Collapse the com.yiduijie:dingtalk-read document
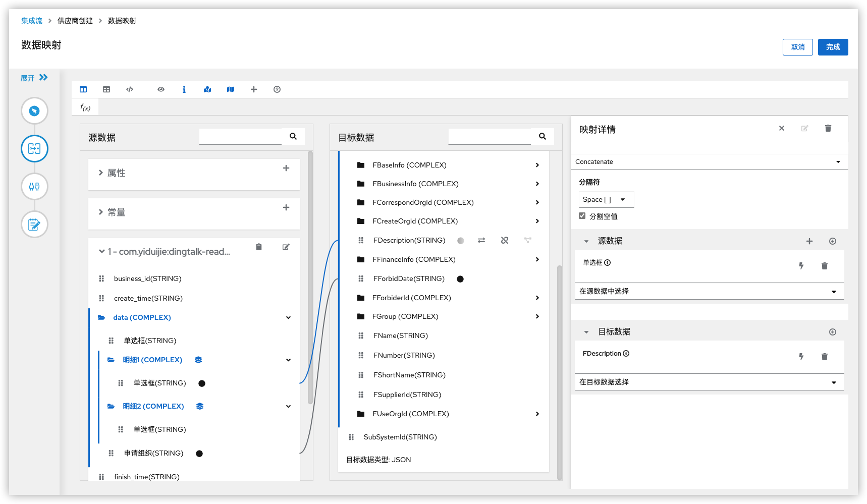 coord(101,251)
